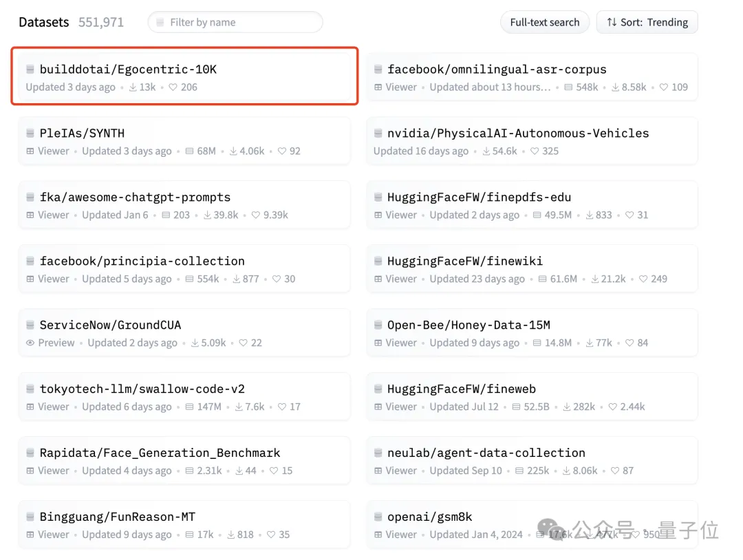The image size is (743, 560).
Task: Click the Viewer table icon on PleIAs/SYNTH
Action: pyautogui.click(x=30, y=151)
